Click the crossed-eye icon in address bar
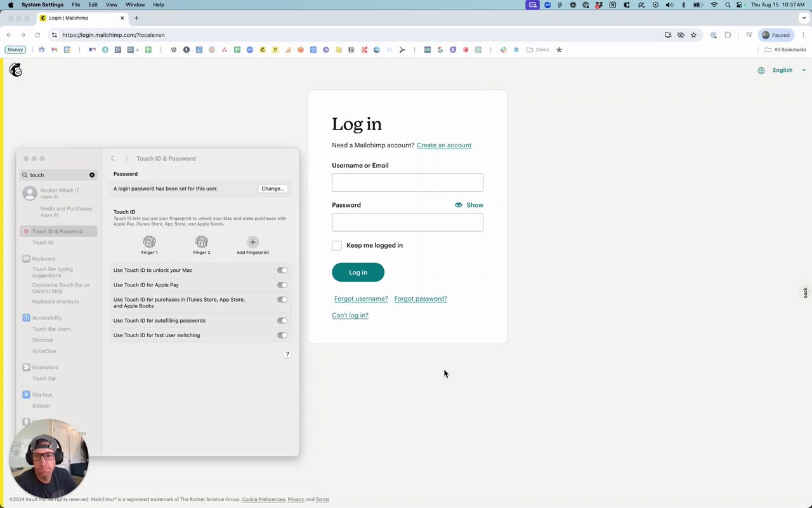Image resolution: width=812 pixels, height=508 pixels. click(681, 35)
